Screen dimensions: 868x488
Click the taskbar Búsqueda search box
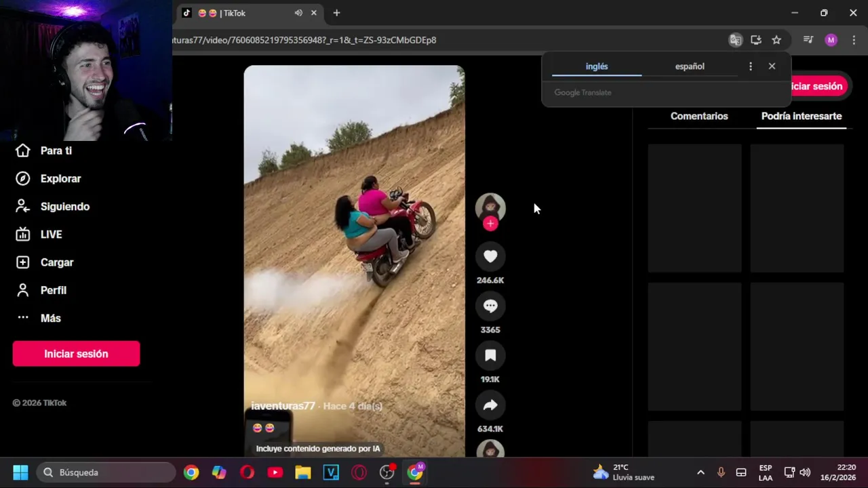[x=106, y=472]
